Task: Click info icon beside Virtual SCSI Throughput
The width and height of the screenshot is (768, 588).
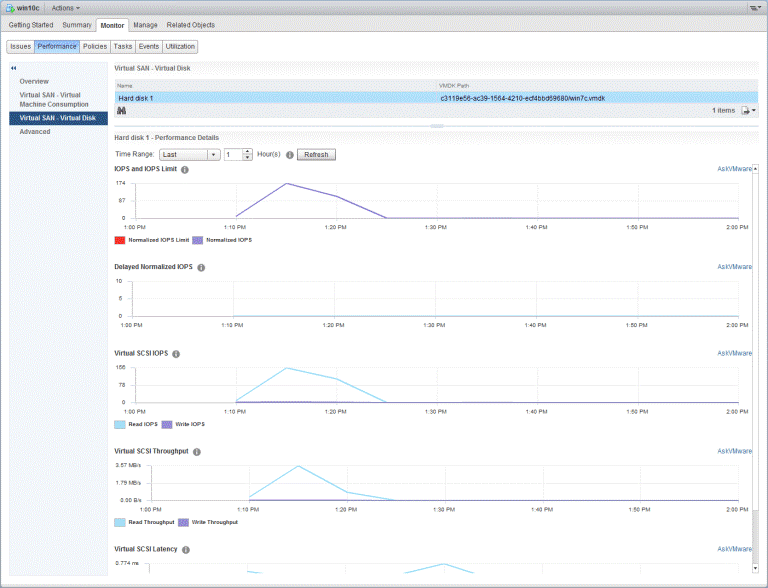Action: [x=196, y=452]
